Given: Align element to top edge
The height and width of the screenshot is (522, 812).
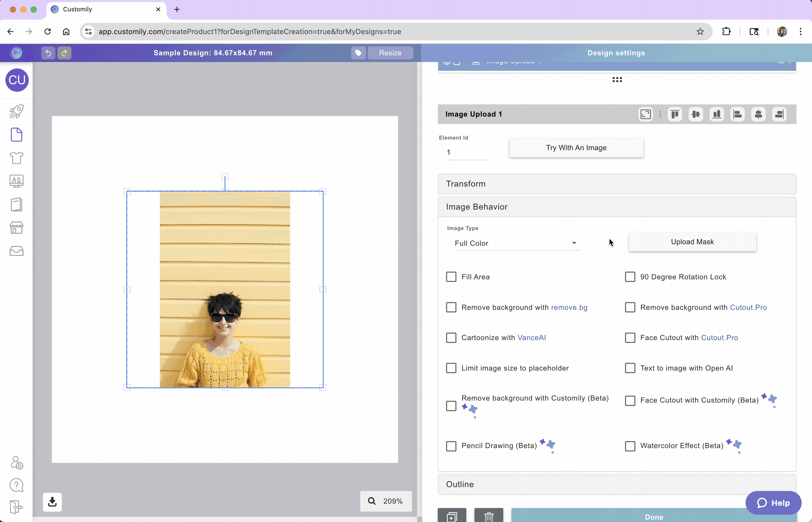Looking at the screenshot, I should [x=675, y=114].
